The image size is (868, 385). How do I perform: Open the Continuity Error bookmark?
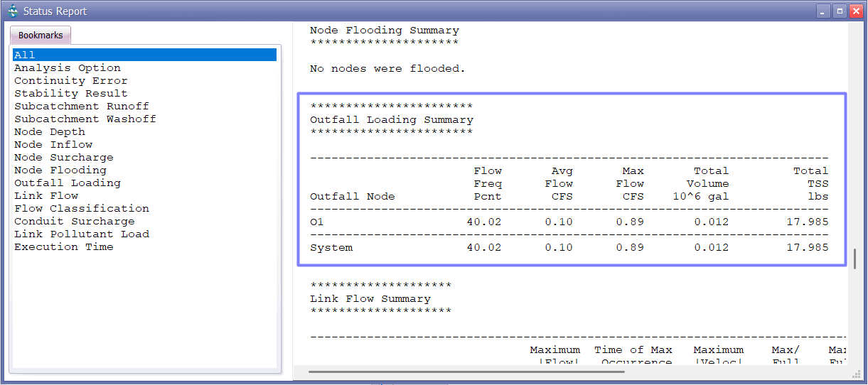pyautogui.click(x=71, y=80)
